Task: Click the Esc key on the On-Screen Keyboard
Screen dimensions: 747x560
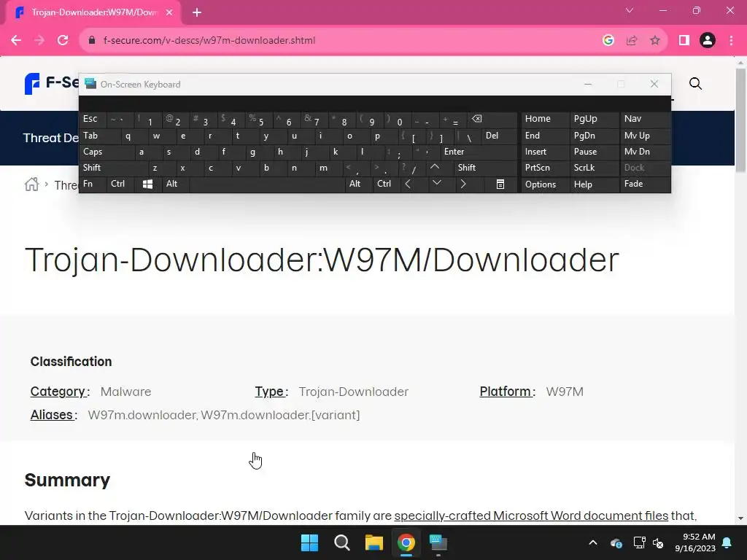Action: pos(93,119)
